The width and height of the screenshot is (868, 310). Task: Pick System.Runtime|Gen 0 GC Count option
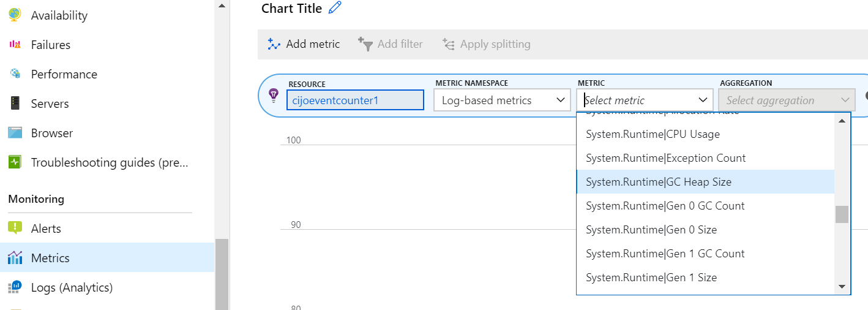pyautogui.click(x=665, y=206)
